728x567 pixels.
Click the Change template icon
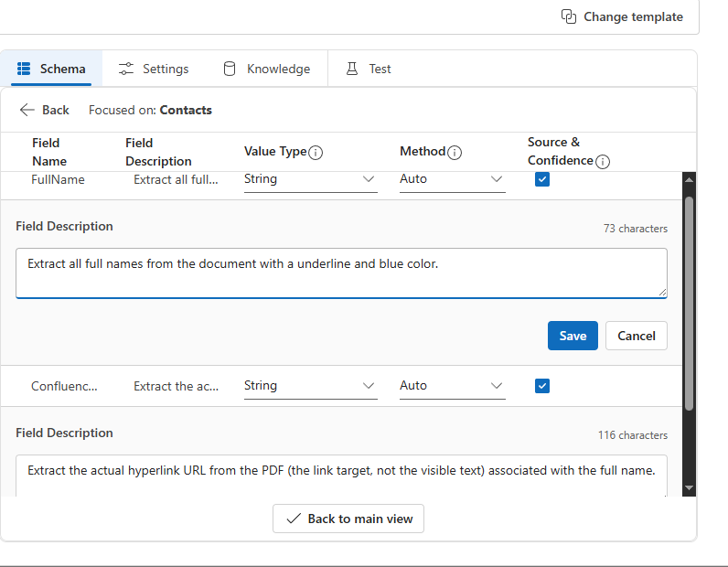click(568, 16)
